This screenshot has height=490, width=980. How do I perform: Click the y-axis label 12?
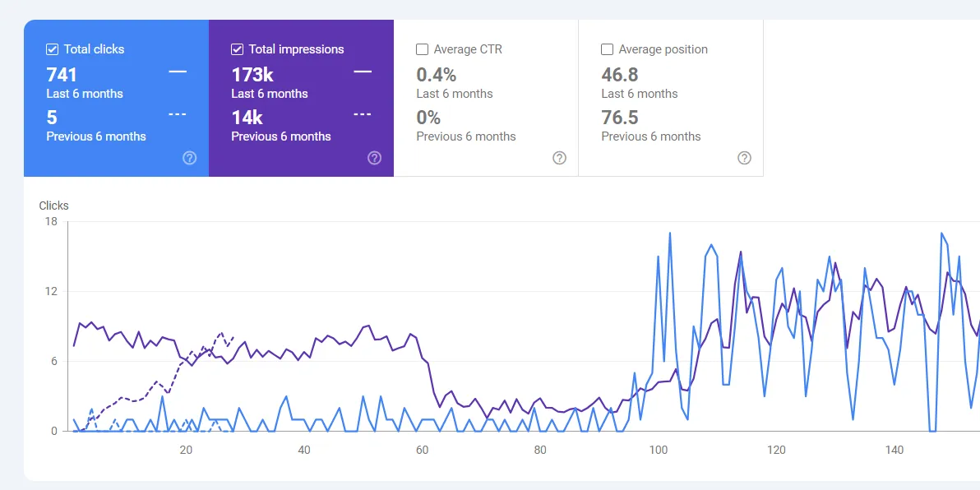[51, 292]
